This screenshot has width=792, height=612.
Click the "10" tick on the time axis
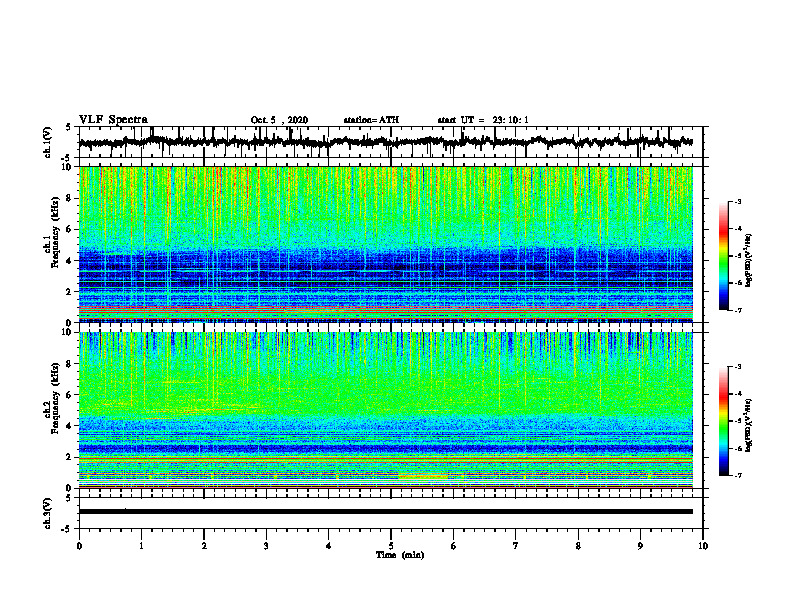(703, 546)
